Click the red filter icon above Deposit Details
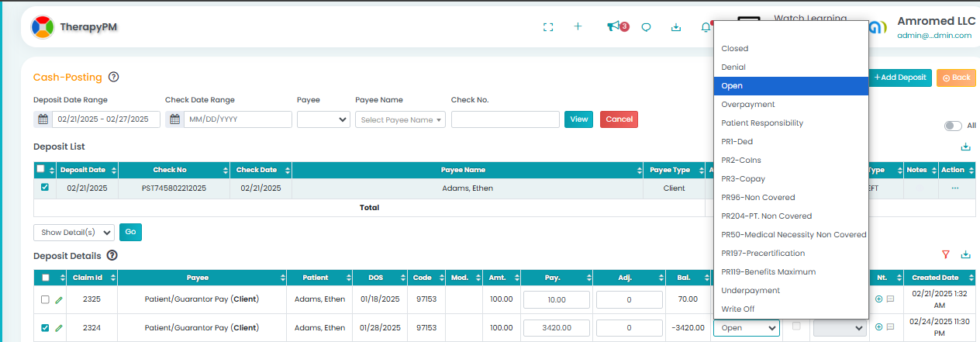Screen dimensions: 980x342 pos(945,255)
